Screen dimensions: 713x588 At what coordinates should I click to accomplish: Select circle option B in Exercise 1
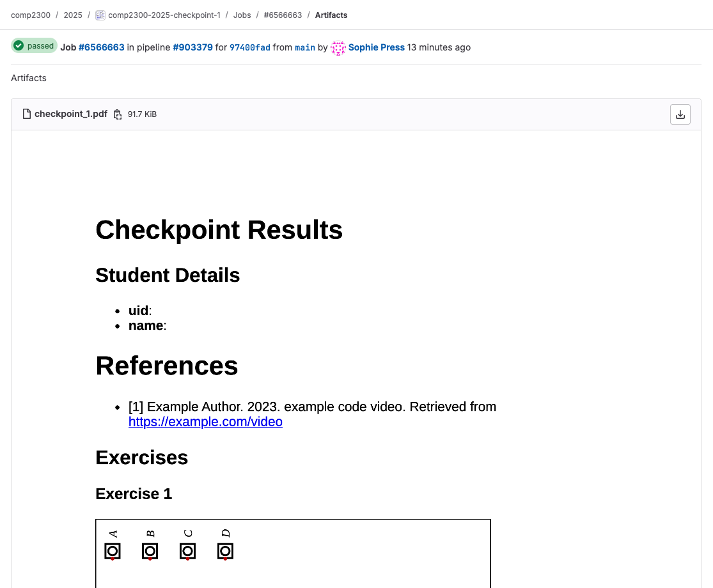[150, 551]
